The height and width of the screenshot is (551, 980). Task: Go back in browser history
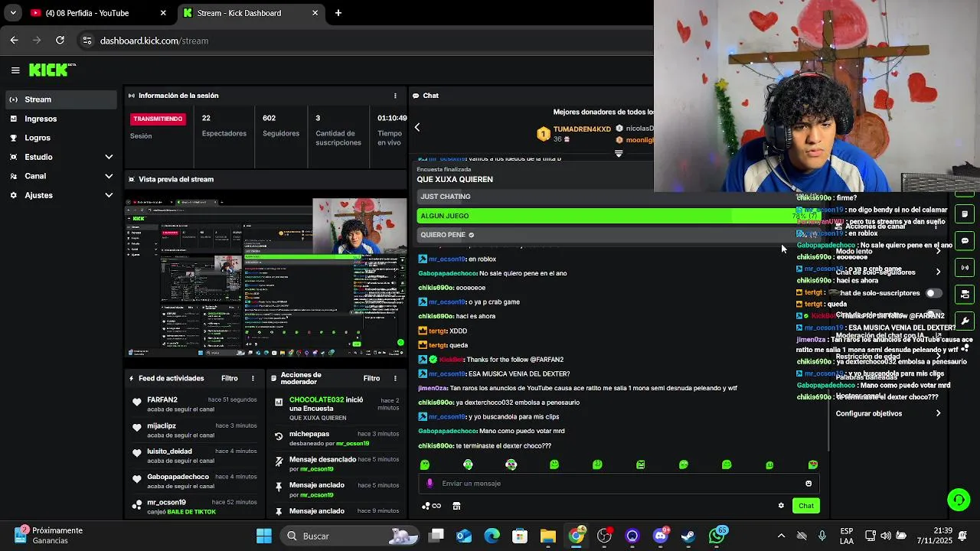coord(15,41)
